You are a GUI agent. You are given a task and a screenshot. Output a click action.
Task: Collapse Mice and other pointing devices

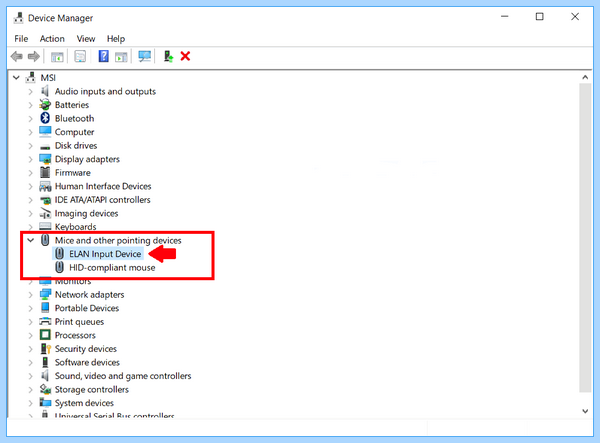30,240
